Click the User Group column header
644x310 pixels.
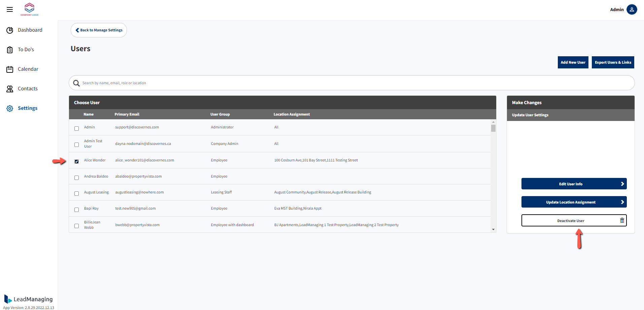pyautogui.click(x=220, y=114)
